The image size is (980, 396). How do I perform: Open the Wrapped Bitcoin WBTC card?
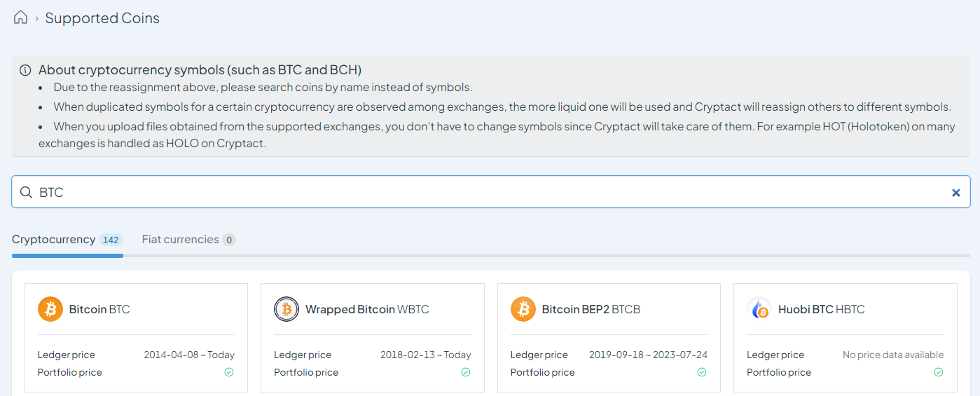[x=373, y=338]
